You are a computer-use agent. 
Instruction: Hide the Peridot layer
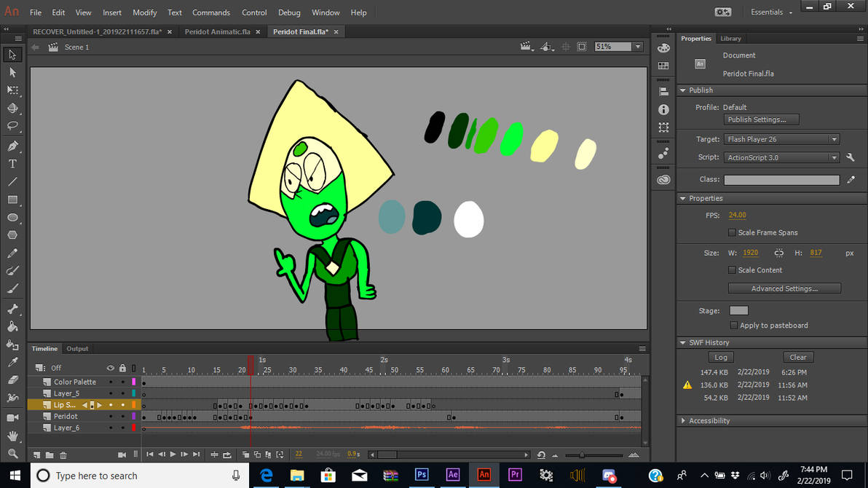[x=111, y=416]
